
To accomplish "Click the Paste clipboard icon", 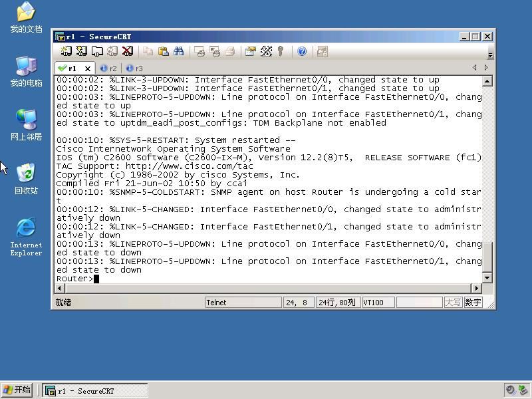I will click(x=164, y=51).
